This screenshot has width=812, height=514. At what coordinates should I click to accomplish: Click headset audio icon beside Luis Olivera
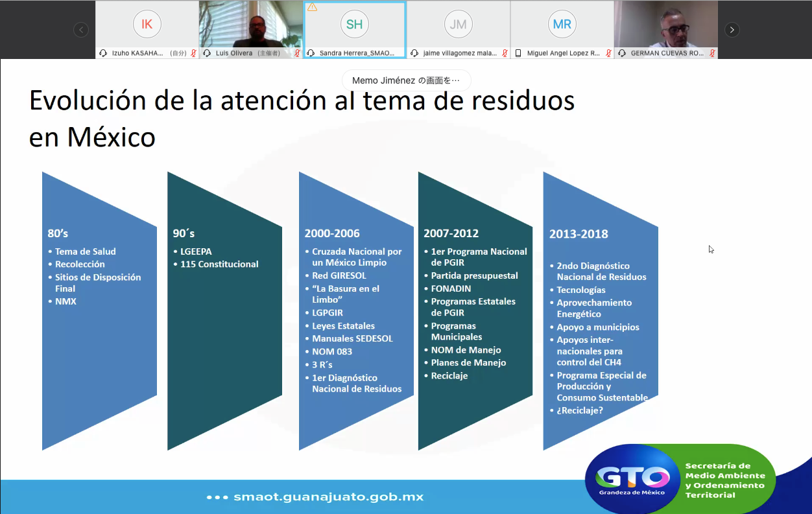tap(207, 53)
